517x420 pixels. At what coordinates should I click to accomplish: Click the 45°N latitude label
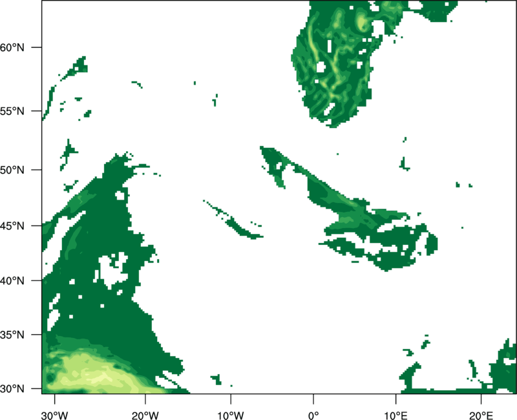pos(12,226)
